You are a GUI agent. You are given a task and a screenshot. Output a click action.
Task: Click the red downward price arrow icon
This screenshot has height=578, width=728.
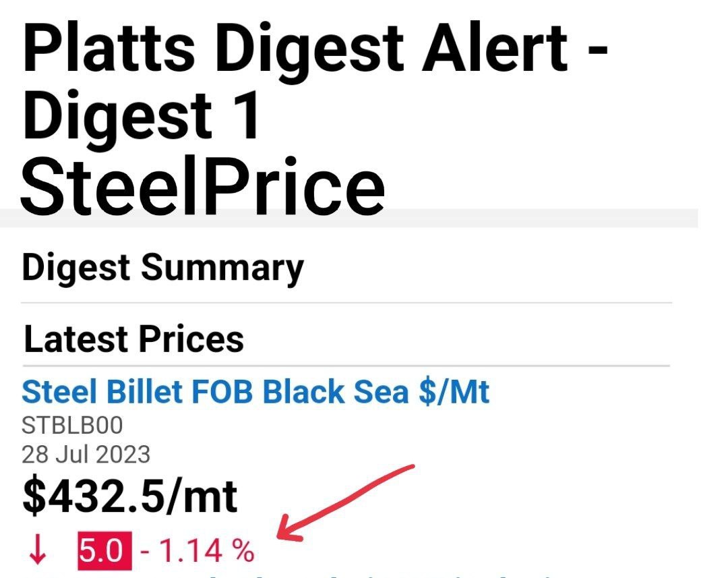[x=38, y=550]
